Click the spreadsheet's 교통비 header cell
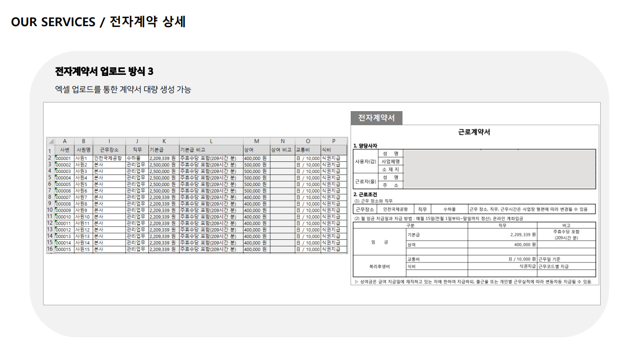Screen dimensions: 644x362 (x=308, y=150)
